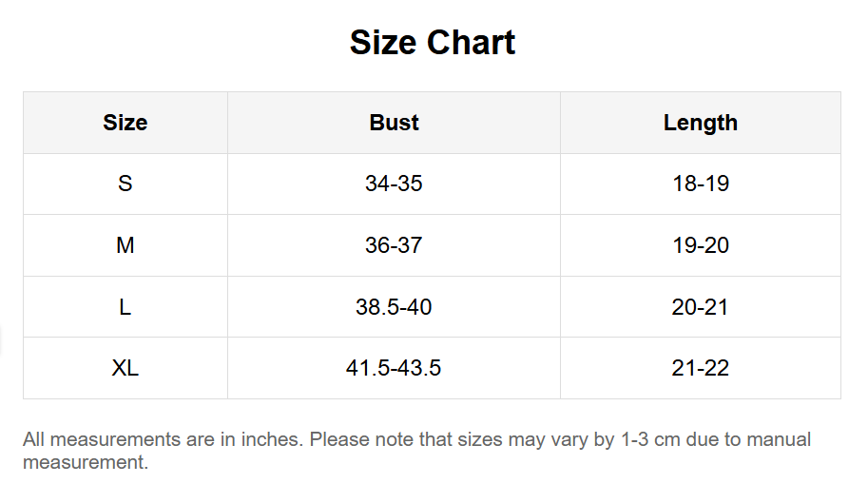Click the S size cell
Screen dimensions: 868x503
(x=125, y=184)
